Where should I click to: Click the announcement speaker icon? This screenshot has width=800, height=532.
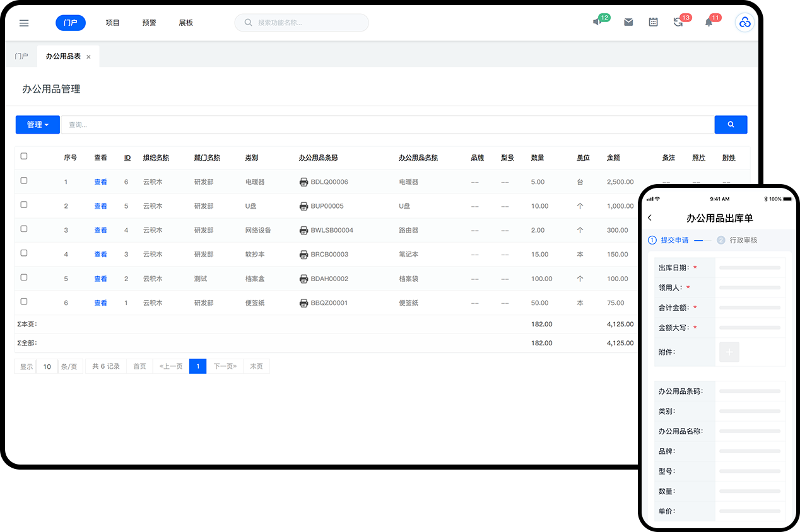coord(597,22)
